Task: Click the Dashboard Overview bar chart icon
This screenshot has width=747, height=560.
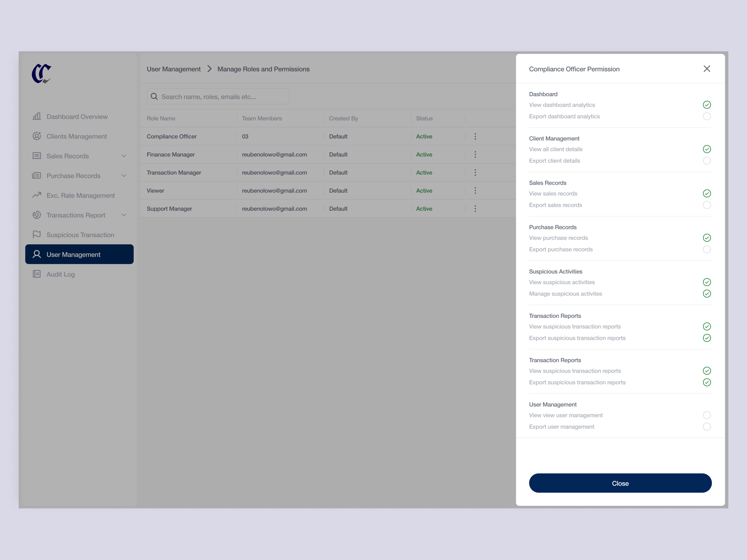Action: pyautogui.click(x=36, y=117)
